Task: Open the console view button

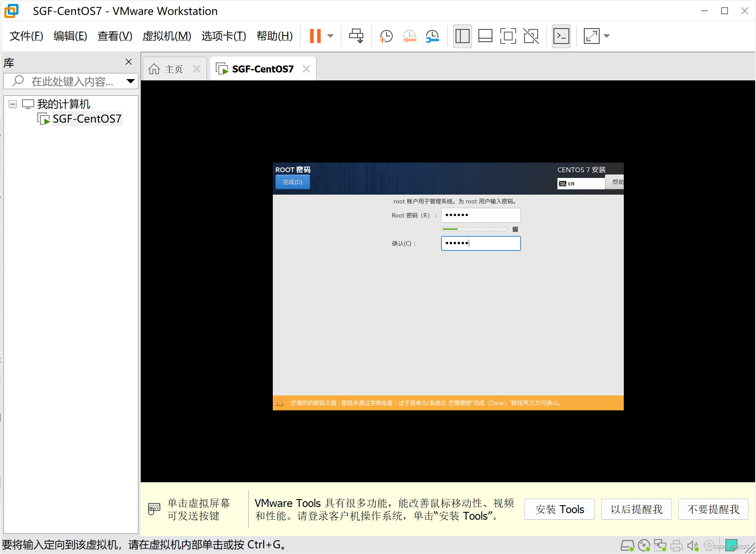Action: tap(561, 36)
